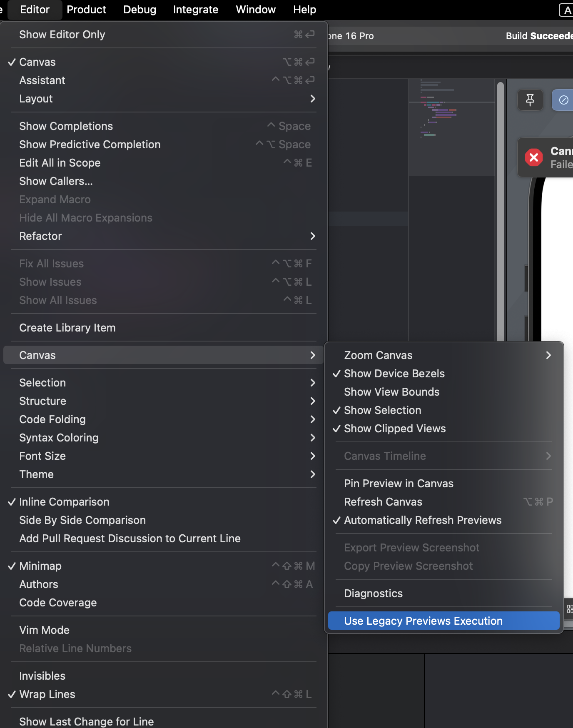573x728 pixels.
Task: Choose Pin Preview in Canvas
Action: [444, 484]
